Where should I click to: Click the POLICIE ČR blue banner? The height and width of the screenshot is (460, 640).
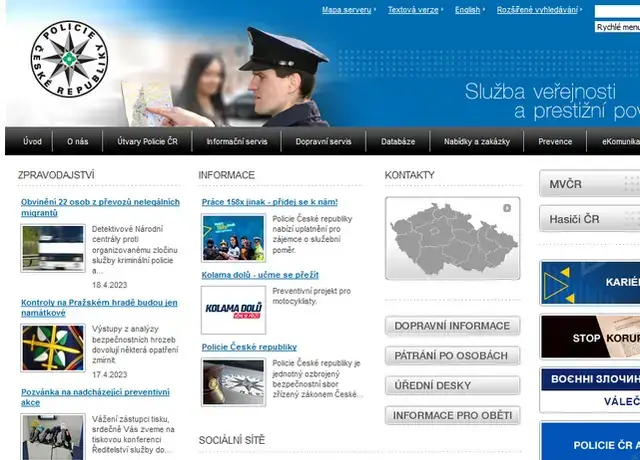pos(590,441)
